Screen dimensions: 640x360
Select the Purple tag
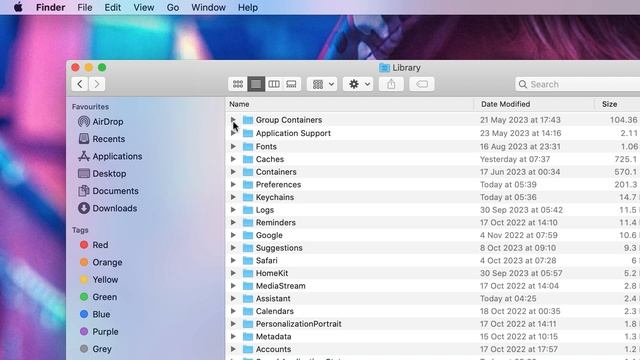(99, 331)
